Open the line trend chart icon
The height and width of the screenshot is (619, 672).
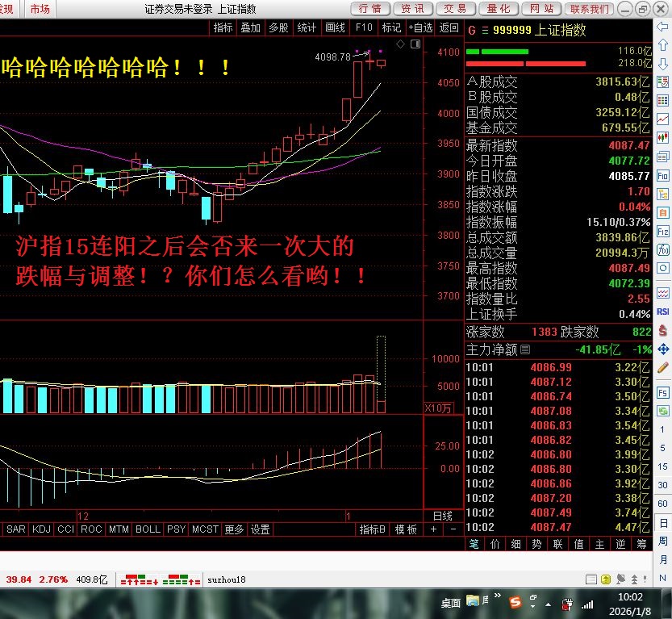[662, 119]
